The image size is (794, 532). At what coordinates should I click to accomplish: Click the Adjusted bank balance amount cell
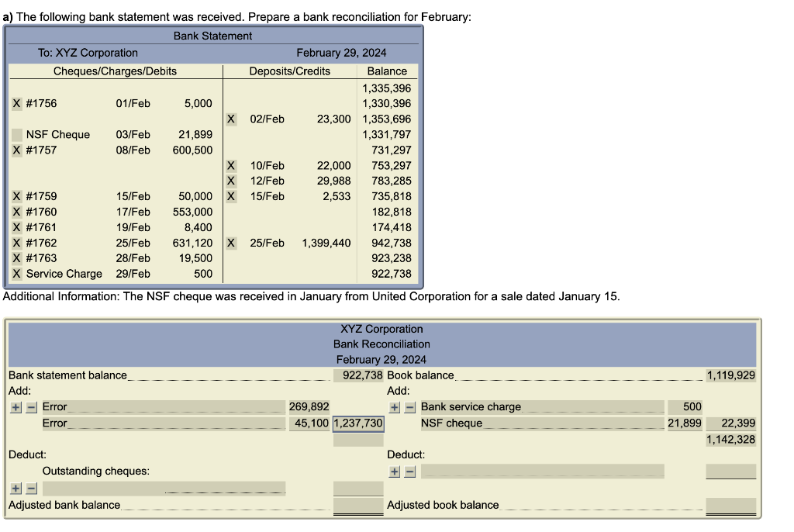point(358,504)
